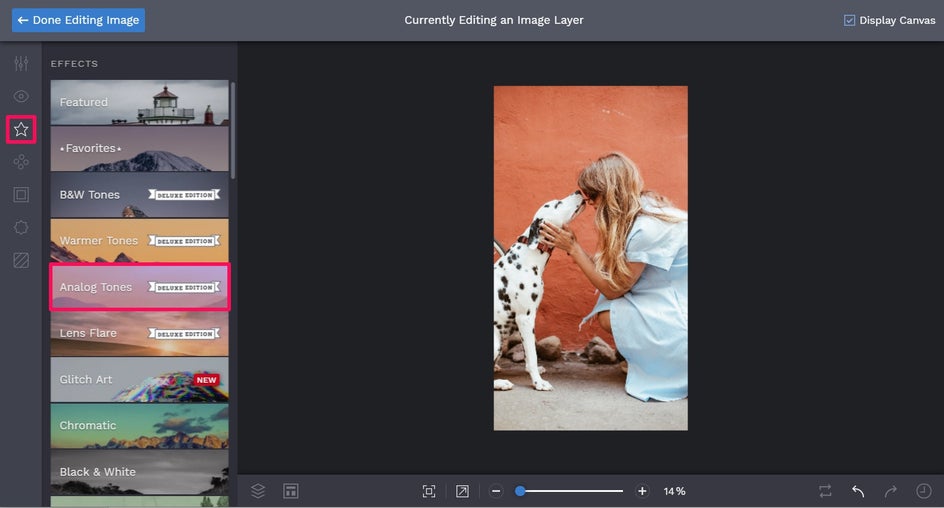The height and width of the screenshot is (508, 944).
Task: Click the Layers stack icon in bottom bar
Action: (x=258, y=491)
